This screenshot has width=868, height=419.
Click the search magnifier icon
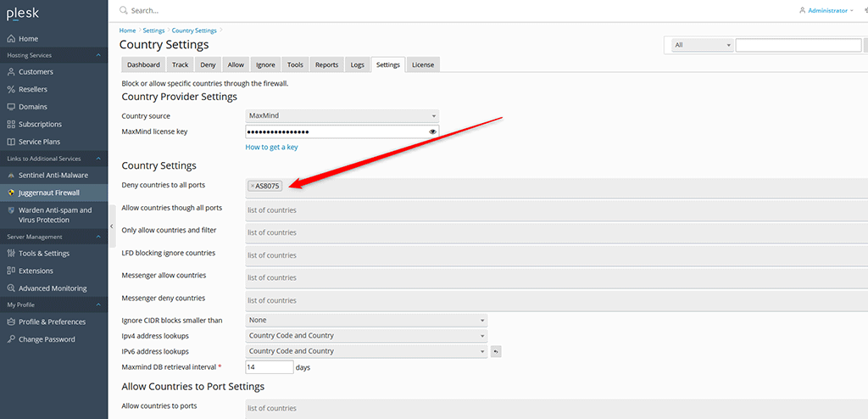pyautogui.click(x=124, y=10)
